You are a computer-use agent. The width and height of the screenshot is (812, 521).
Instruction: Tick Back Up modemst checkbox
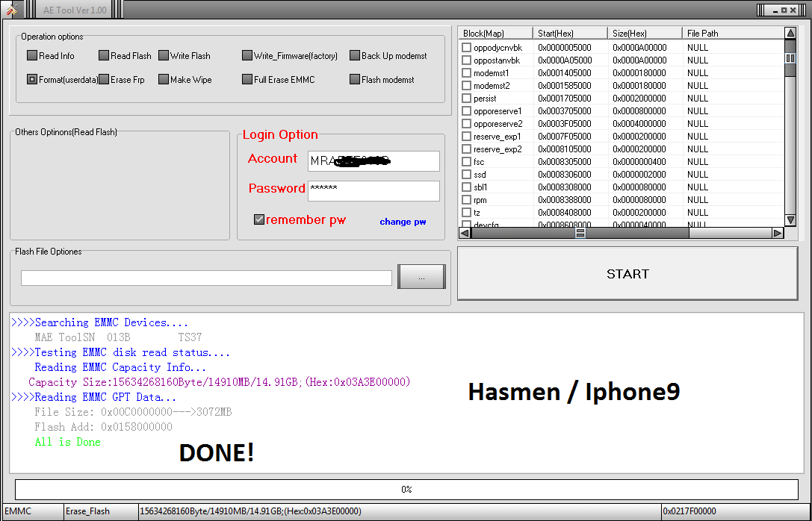click(x=355, y=55)
